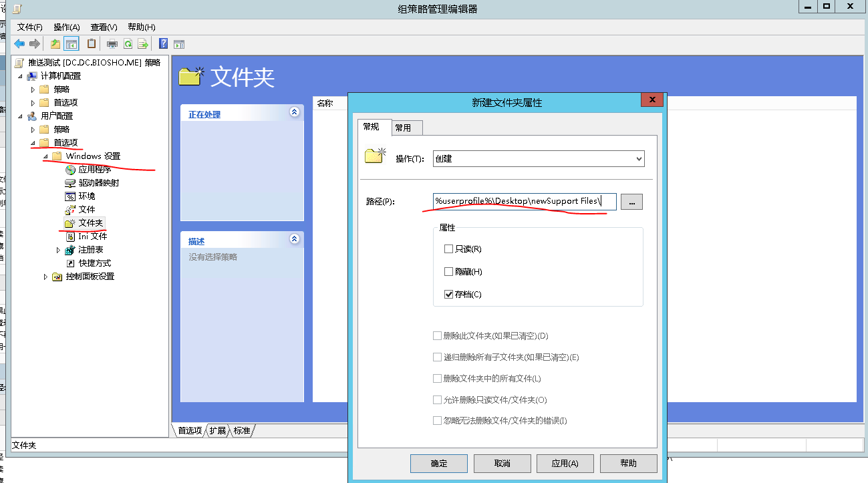Click into the 路径(P) path field

coord(524,201)
